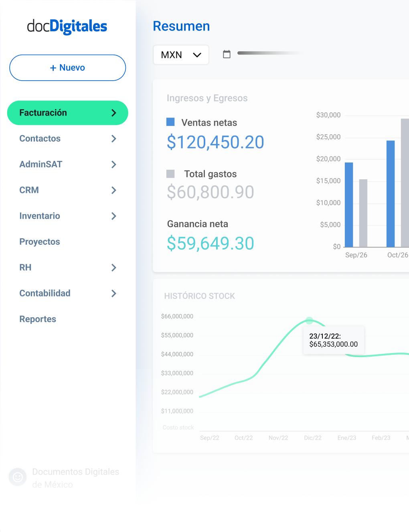Click the 23/12/22 stock tooltip
This screenshot has height=532, width=409.
334,340
